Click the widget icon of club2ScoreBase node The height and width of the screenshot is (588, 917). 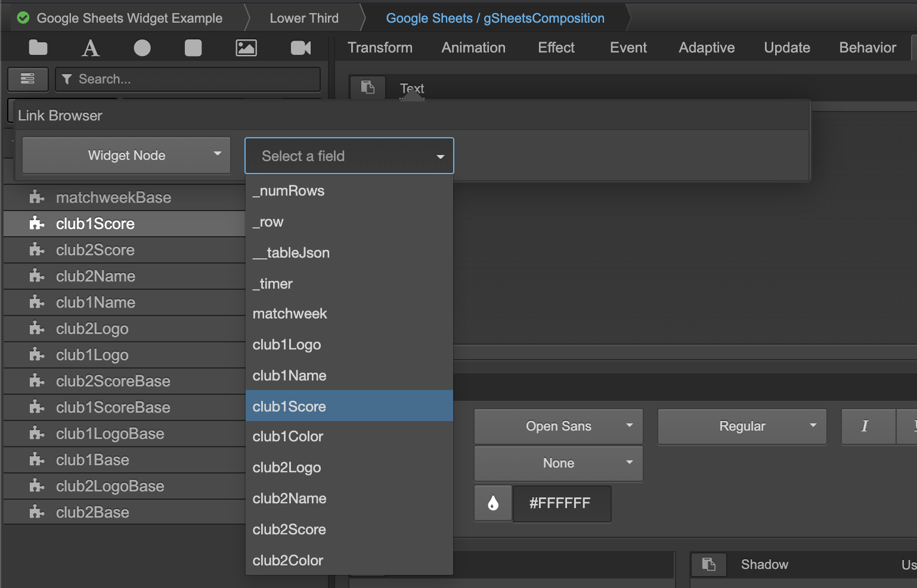[x=37, y=380]
